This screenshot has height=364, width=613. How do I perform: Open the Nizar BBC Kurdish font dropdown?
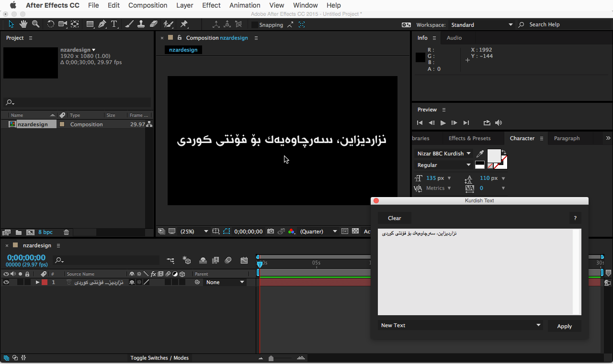pos(444,154)
